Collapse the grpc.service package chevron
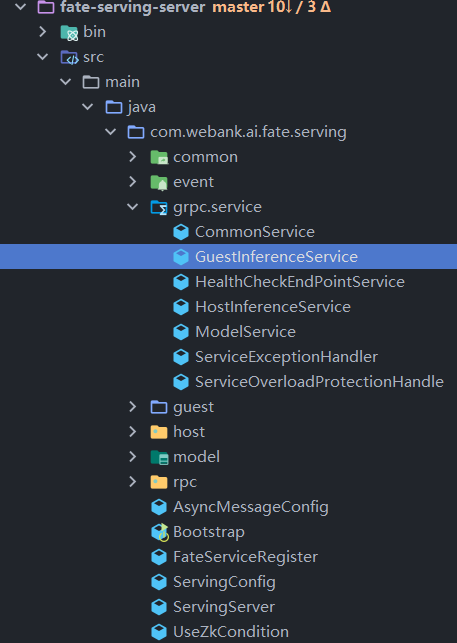Viewport: 457px width, 643px height. pos(133,207)
